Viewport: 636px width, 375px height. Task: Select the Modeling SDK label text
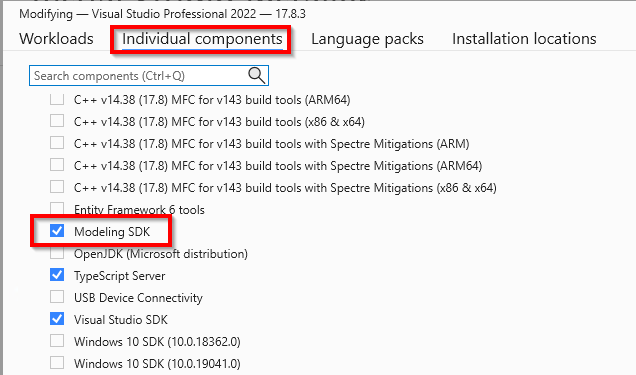pos(112,231)
